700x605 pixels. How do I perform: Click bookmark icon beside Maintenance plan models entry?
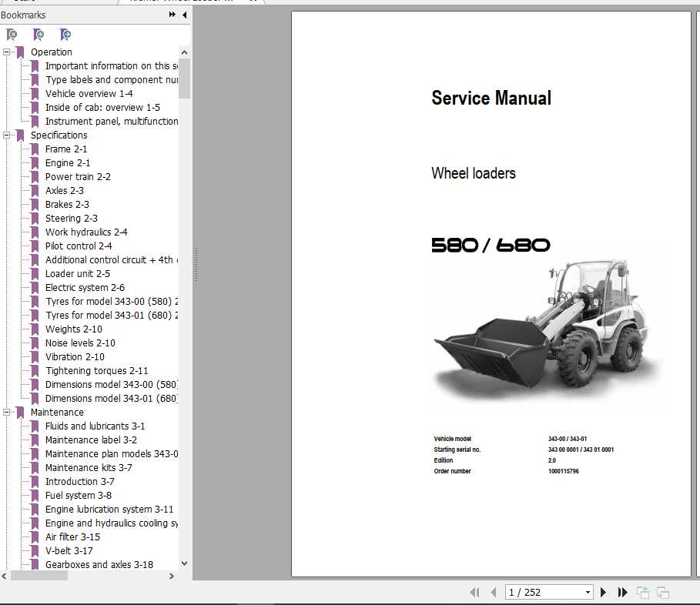pos(35,454)
